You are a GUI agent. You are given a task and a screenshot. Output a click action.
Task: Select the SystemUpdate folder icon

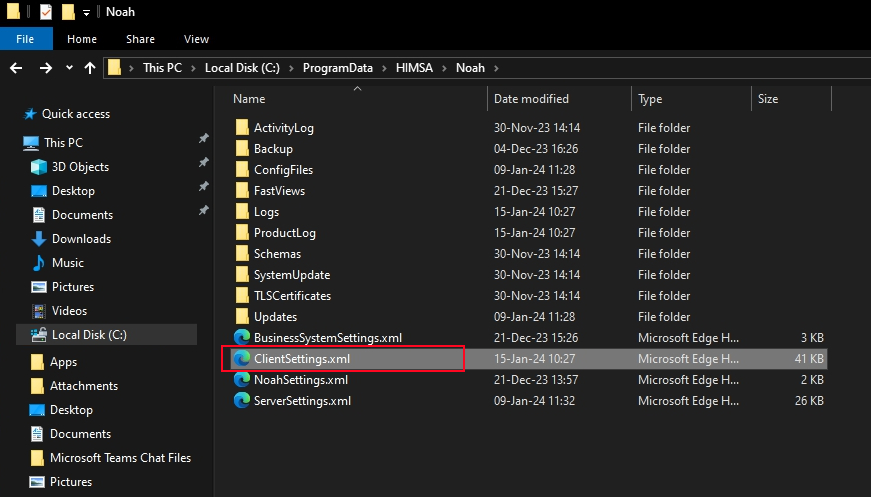(242, 275)
